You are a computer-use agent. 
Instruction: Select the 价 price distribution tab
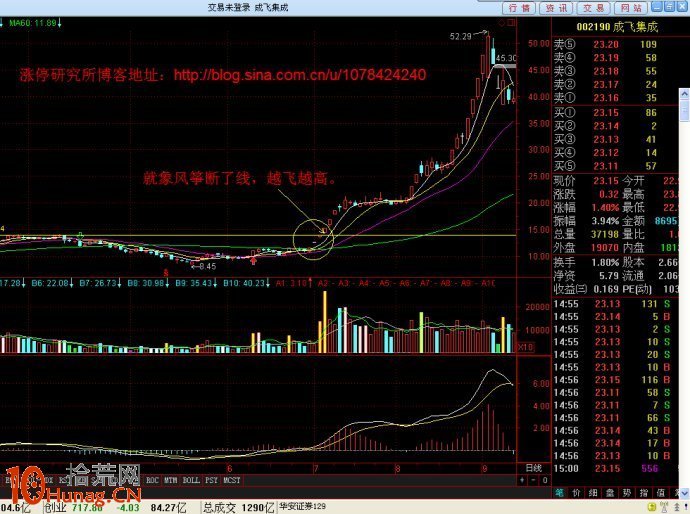(576, 493)
